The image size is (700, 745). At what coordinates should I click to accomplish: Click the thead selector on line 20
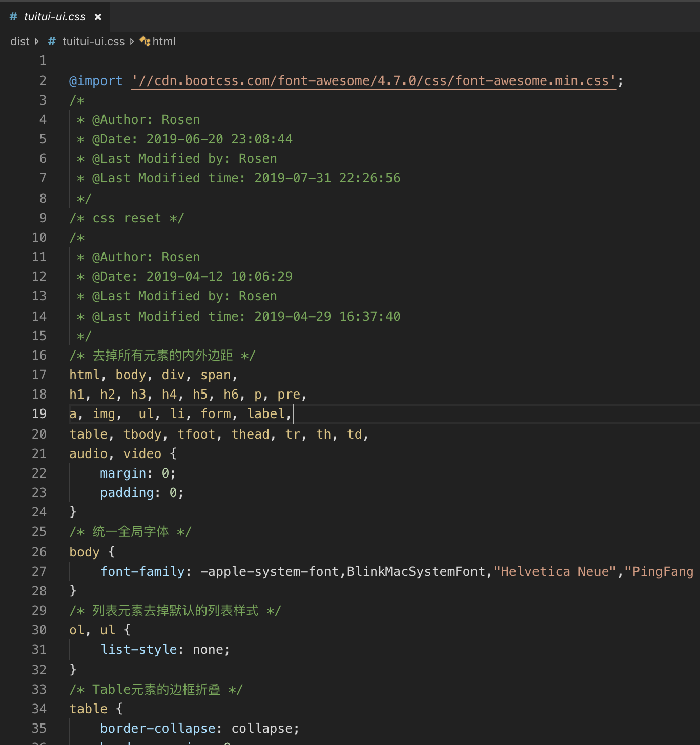click(251, 434)
